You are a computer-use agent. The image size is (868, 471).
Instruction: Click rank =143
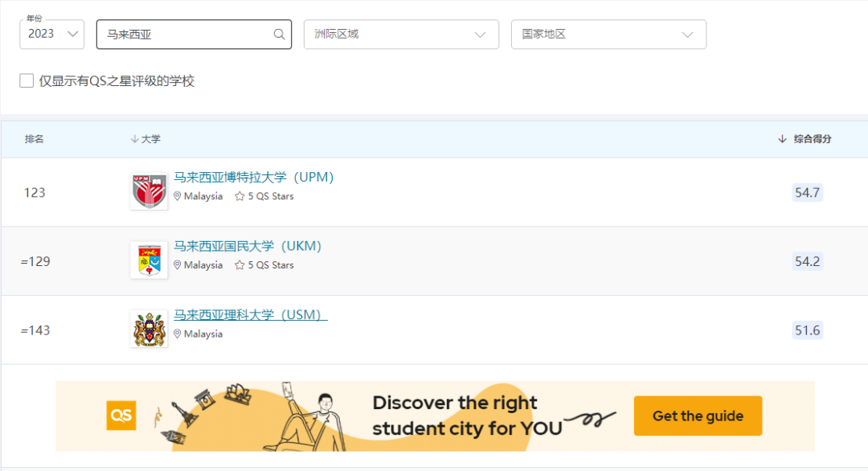click(35, 330)
